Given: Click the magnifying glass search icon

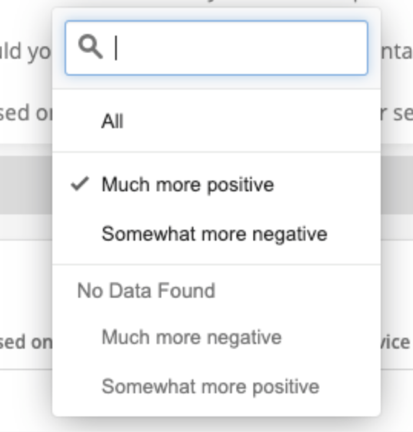Looking at the screenshot, I should coord(90,48).
